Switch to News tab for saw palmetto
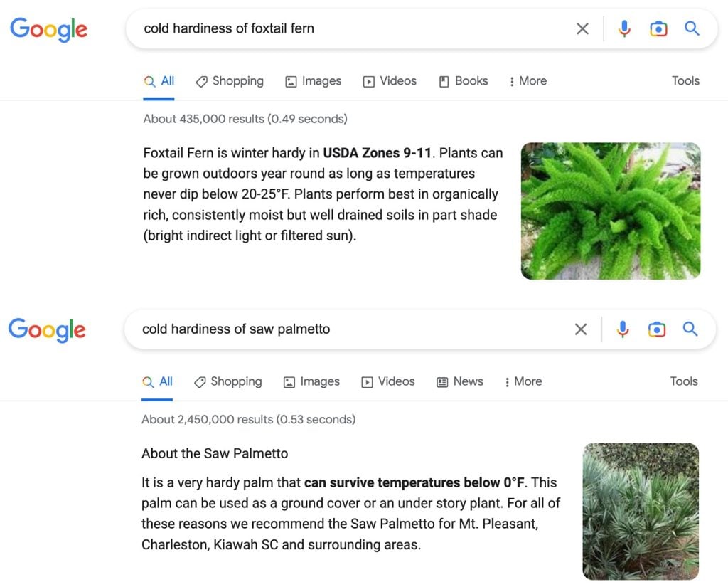Screen dimensions: 728x587 click(460, 382)
